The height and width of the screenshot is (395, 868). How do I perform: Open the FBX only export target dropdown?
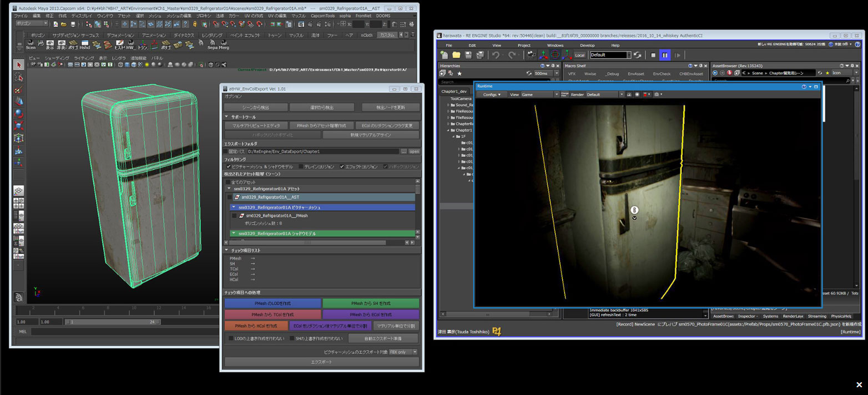(x=403, y=352)
